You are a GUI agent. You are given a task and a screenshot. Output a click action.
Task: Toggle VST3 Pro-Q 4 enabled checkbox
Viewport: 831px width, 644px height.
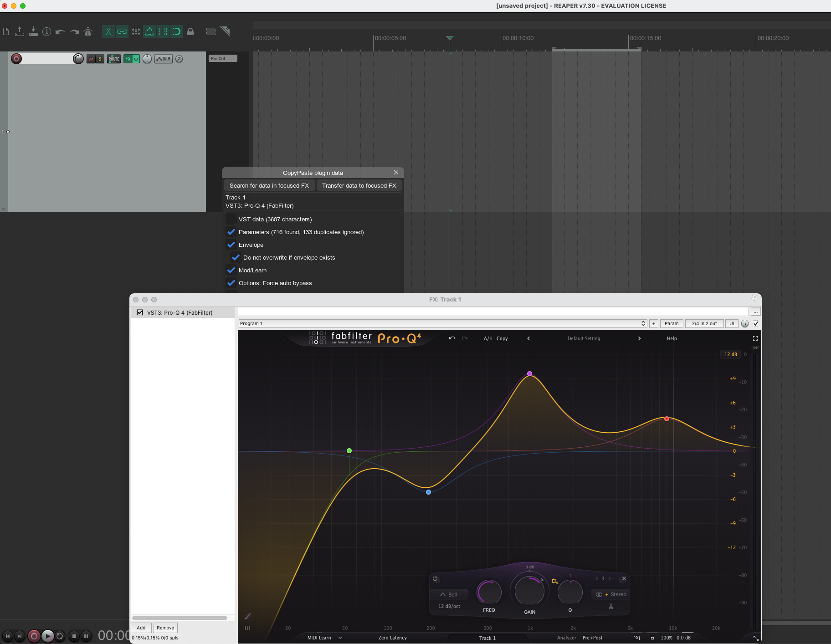140,313
